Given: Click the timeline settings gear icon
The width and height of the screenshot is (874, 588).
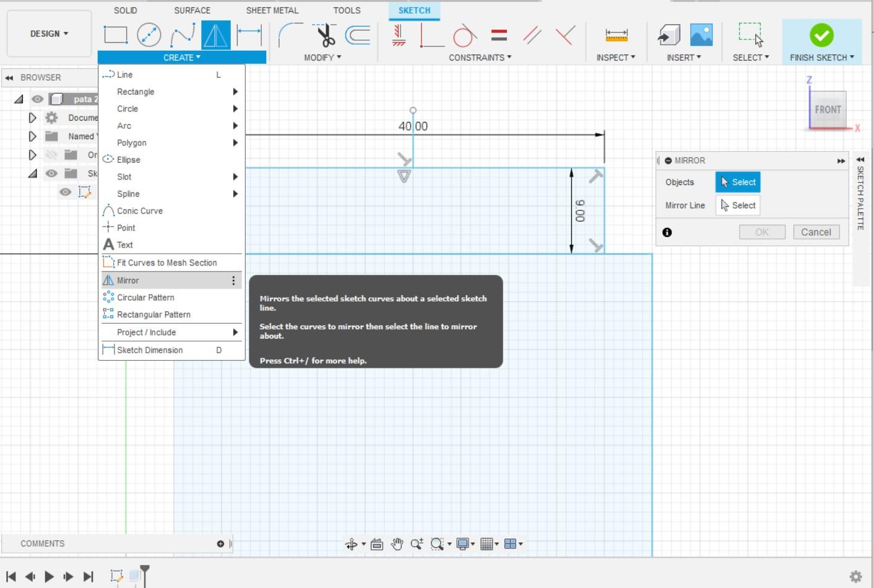Looking at the screenshot, I should (x=856, y=577).
